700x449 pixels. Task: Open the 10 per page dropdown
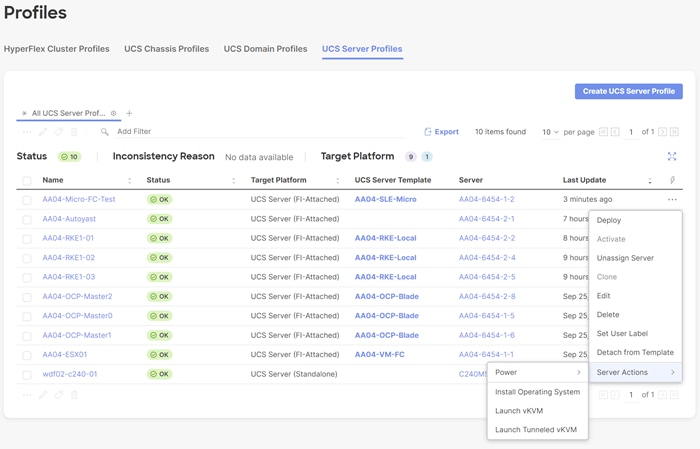(550, 132)
